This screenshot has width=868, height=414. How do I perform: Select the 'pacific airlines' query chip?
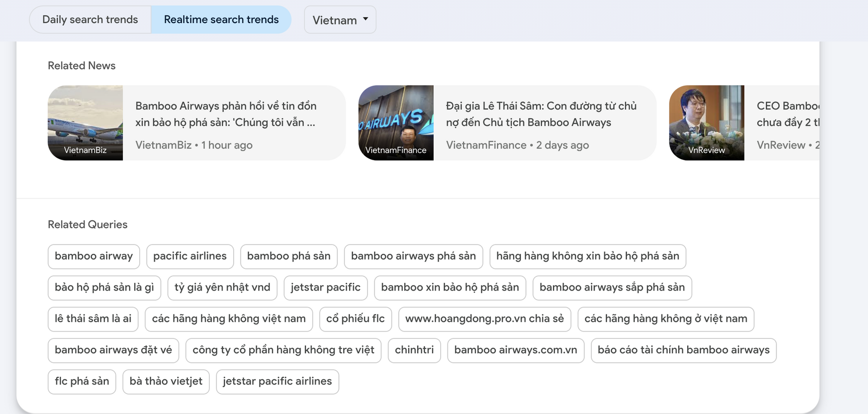click(x=190, y=257)
